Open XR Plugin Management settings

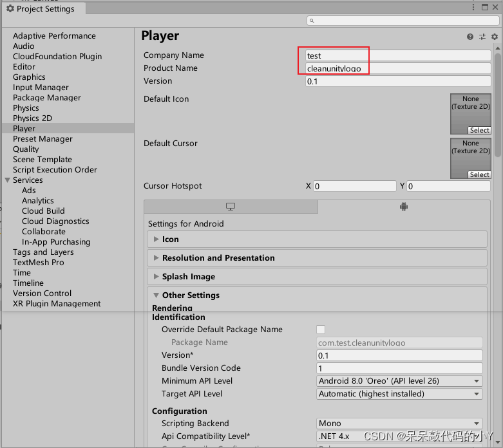point(57,303)
